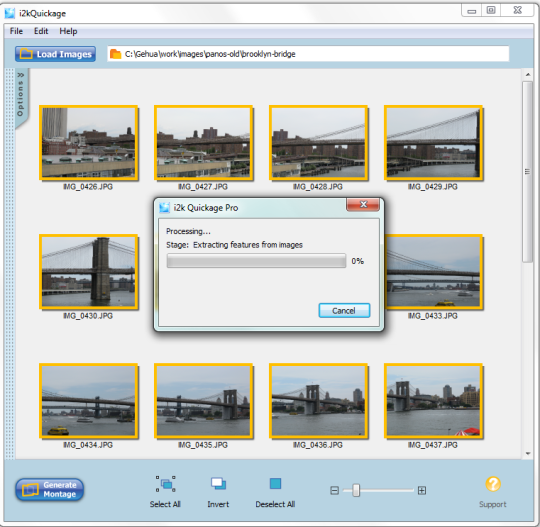Viewport: 540px width, 527px height.
Task: Select thumbnail IMG_0430.JPG
Action: 89,272
